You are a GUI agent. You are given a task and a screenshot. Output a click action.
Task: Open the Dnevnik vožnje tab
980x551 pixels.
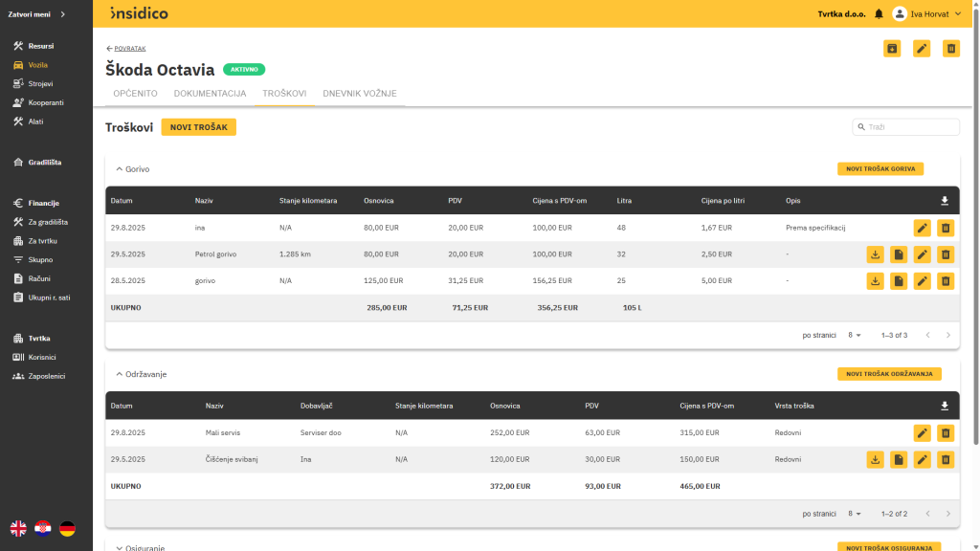[359, 94]
